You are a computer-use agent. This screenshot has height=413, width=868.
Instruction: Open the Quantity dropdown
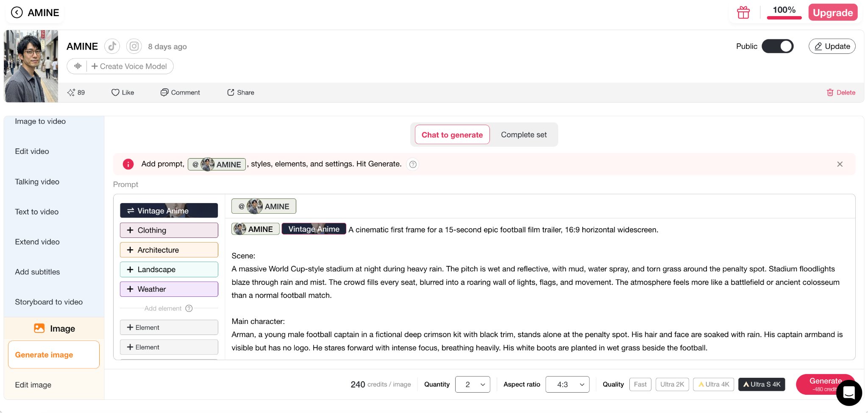pos(473,384)
